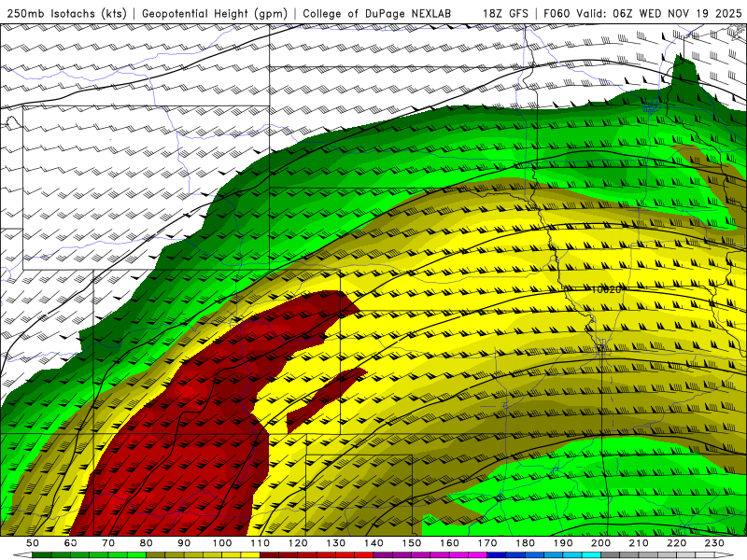The image size is (747, 560).
Task: Click the 'F060 Valid: 06Z WED NOV 19 2025' text
Action: 642,13
